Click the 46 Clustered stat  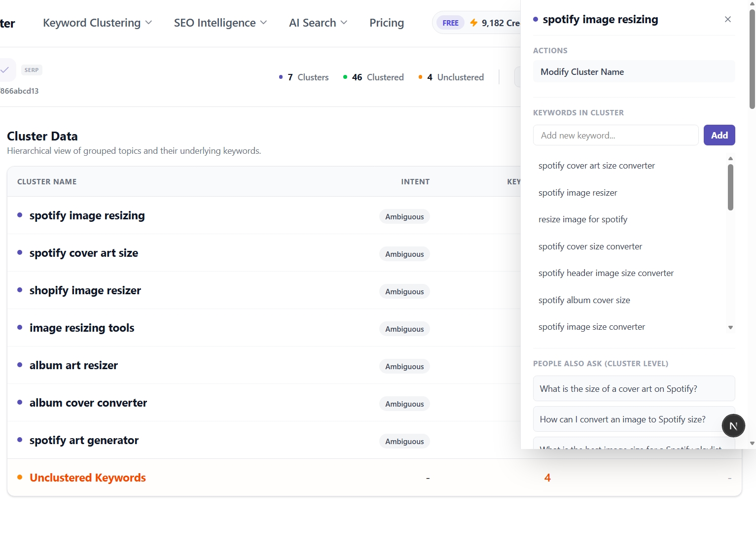(x=373, y=77)
